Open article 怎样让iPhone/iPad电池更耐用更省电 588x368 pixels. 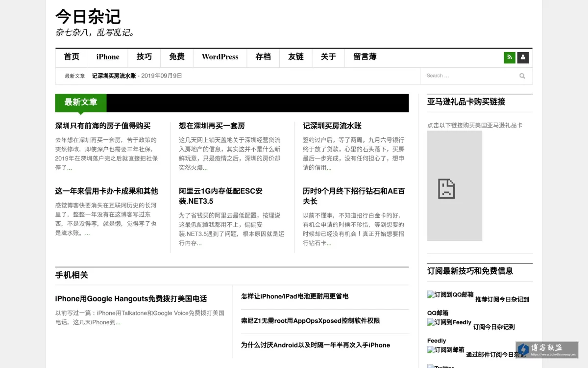tap(295, 296)
